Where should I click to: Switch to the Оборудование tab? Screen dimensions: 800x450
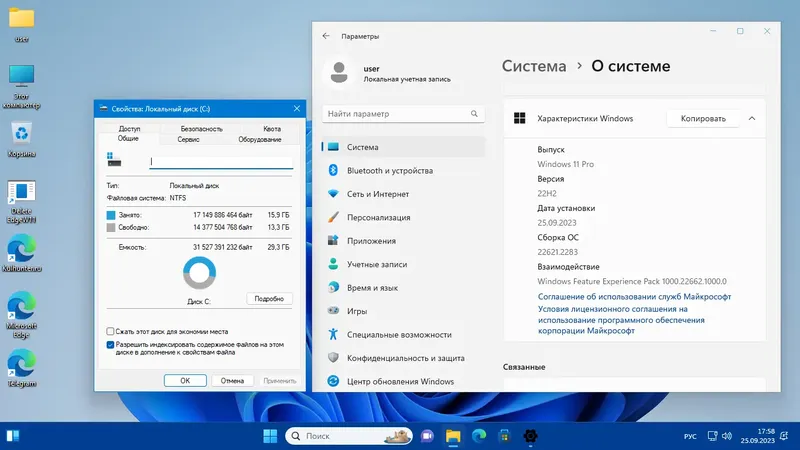pos(260,139)
